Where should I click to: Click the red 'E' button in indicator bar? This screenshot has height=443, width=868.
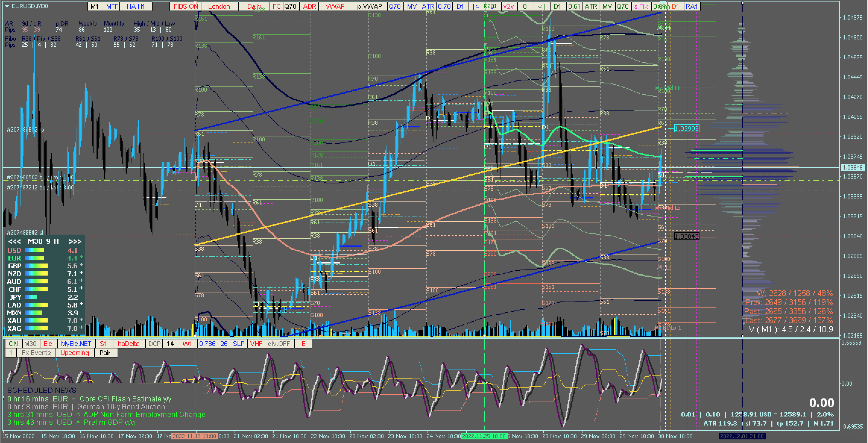tap(303, 344)
